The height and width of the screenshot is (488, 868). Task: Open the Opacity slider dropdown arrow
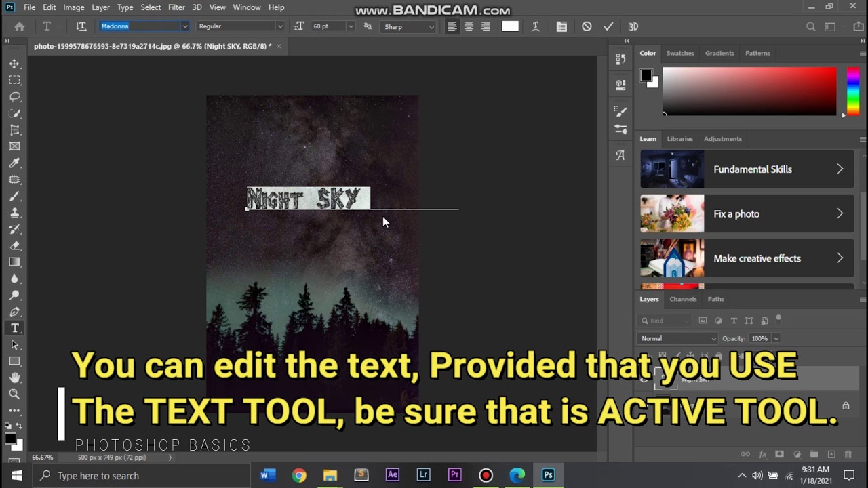pyautogui.click(x=776, y=338)
